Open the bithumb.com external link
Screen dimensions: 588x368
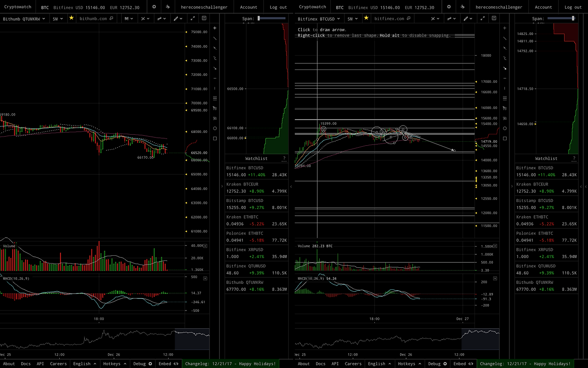tap(96, 19)
